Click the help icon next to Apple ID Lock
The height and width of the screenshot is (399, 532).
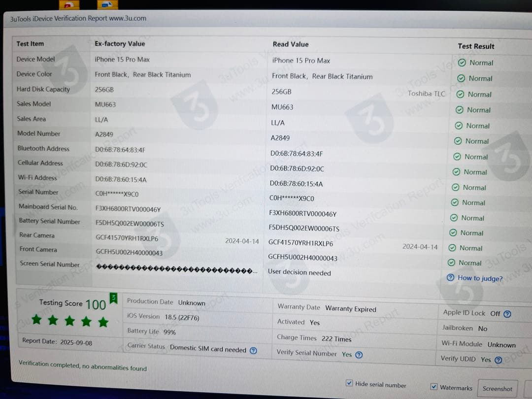[507, 314]
